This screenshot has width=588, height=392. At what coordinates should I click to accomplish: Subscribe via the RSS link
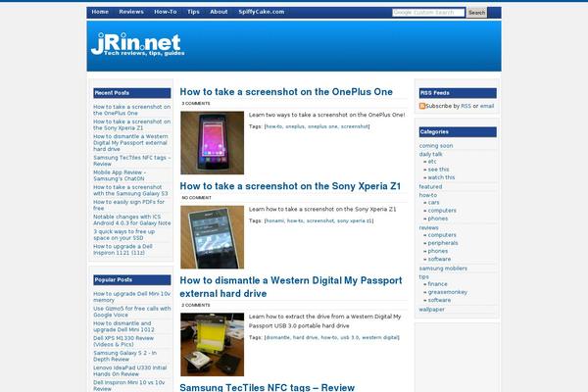[465, 106]
